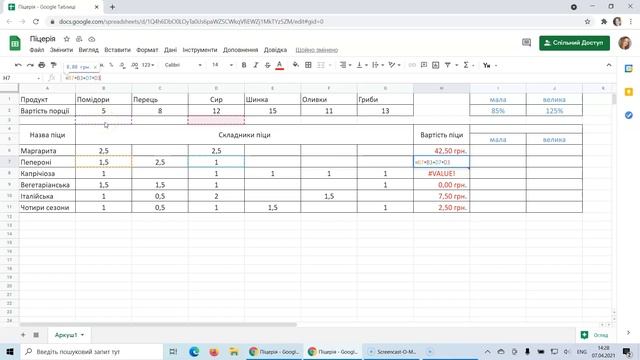Toggle strikethrough formatting
Image resolution: width=640 pixels, height=360 pixels.
[x=267, y=65]
